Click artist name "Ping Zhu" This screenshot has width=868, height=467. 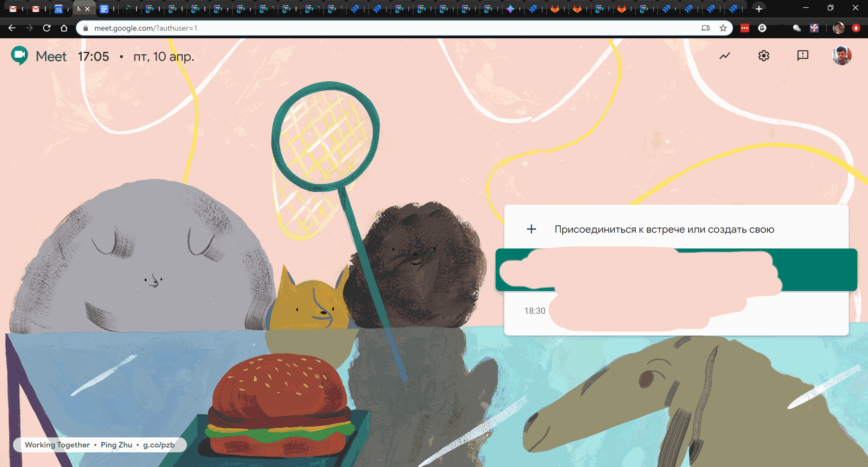[117, 445]
